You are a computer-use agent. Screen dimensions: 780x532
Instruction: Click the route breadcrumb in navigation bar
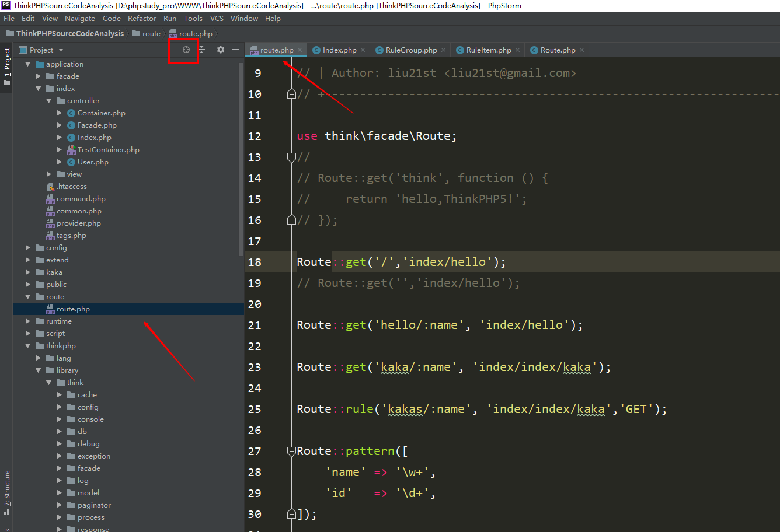click(x=151, y=34)
